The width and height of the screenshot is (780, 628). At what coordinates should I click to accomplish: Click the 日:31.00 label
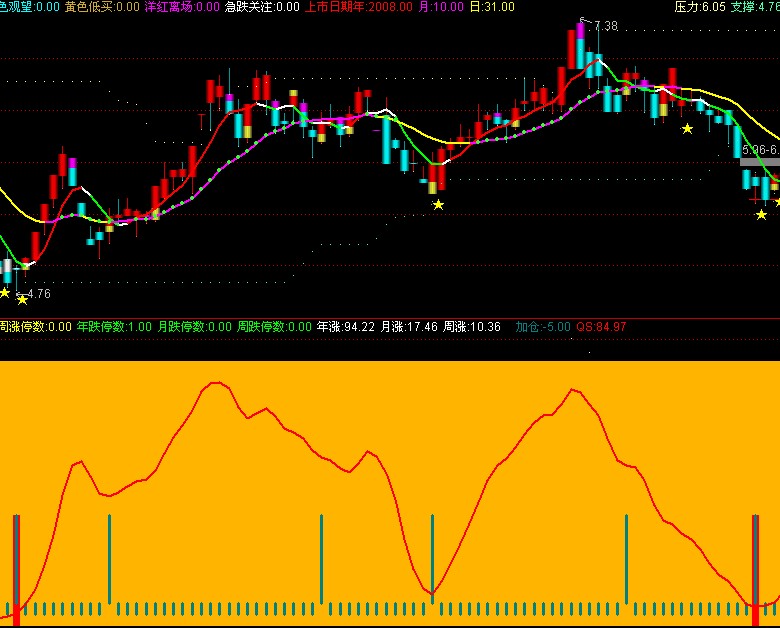point(492,7)
